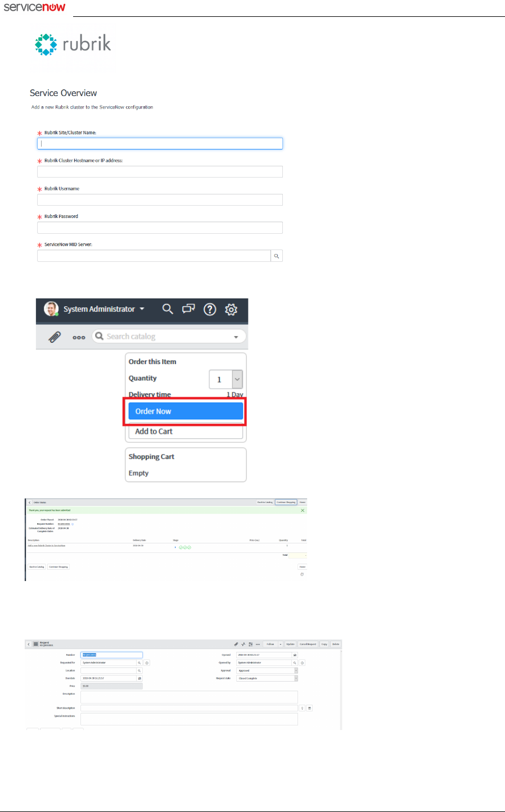Click the Rubrik Username input
Viewport: 505px width, 812px height.
pos(160,199)
